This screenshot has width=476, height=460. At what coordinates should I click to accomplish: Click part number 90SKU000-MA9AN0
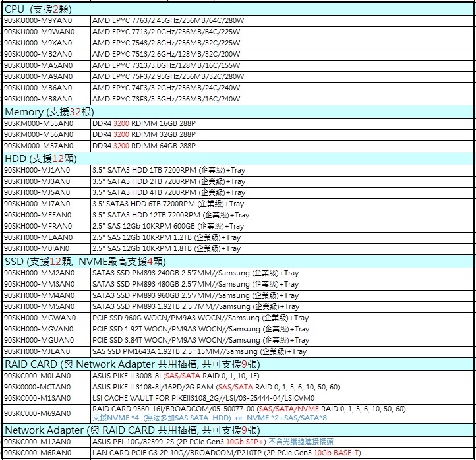point(38,76)
